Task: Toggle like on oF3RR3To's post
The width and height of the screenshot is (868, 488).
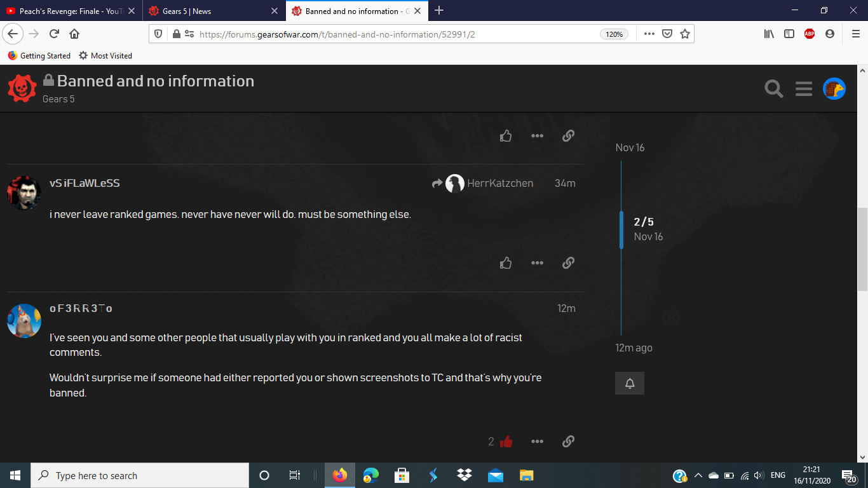Action: pyautogui.click(x=506, y=442)
